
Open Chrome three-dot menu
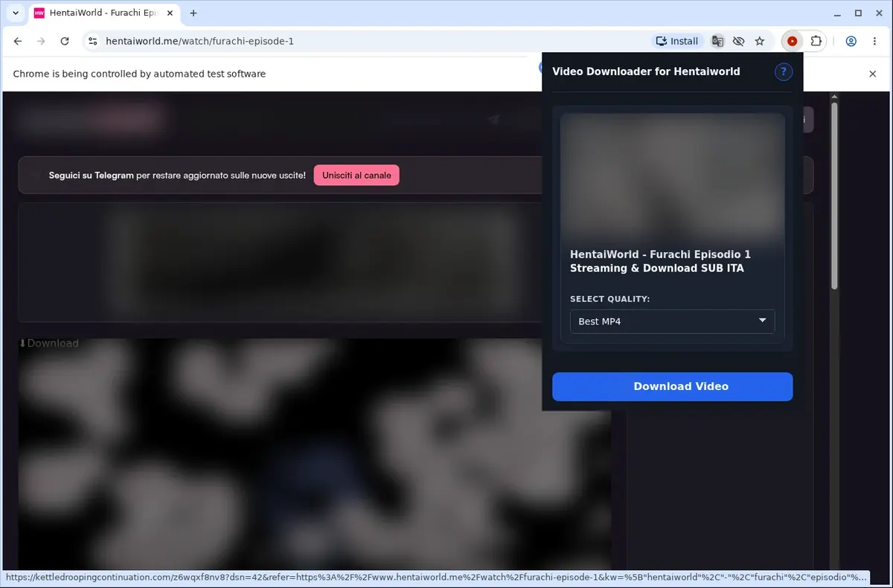click(874, 42)
